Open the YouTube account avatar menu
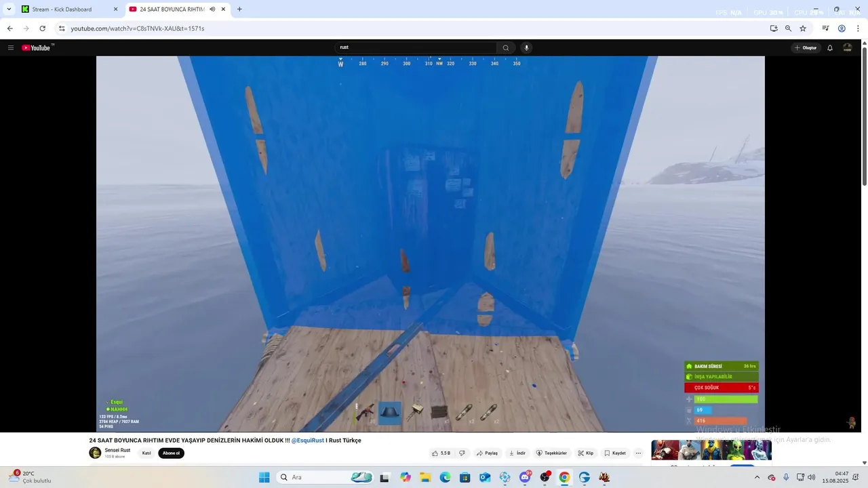Viewport: 868px width, 488px height. pyautogui.click(x=848, y=47)
